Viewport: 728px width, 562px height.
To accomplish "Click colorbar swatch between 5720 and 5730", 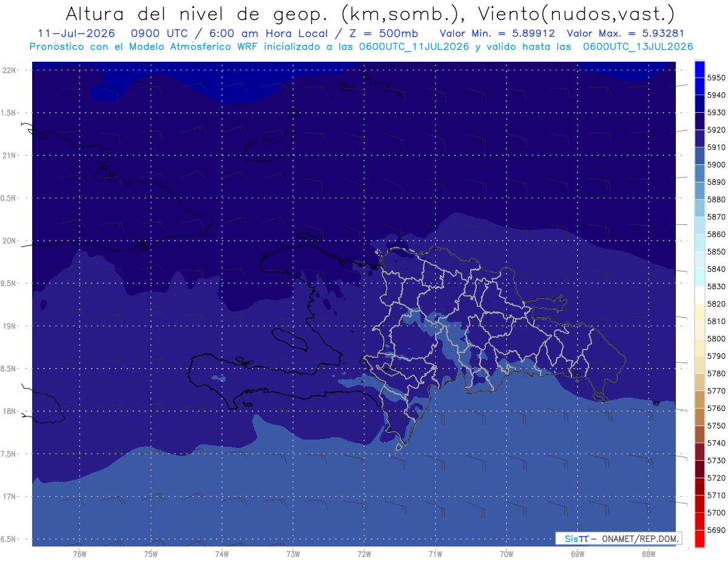I will coord(699,469).
